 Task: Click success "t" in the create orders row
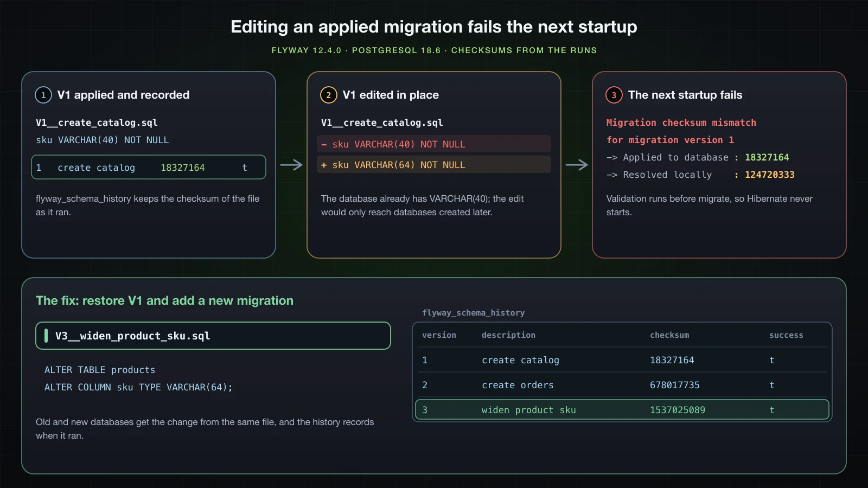coord(772,385)
